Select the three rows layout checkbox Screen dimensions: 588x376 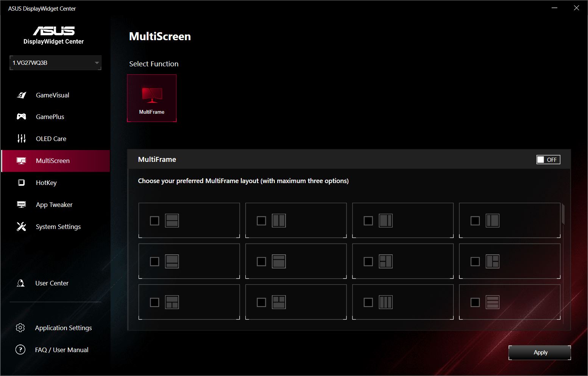click(x=475, y=302)
